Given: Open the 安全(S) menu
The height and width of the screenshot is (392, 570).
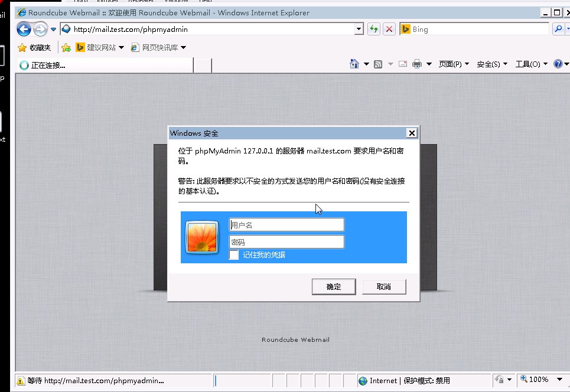Looking at the screenshot, I should 492,64.
